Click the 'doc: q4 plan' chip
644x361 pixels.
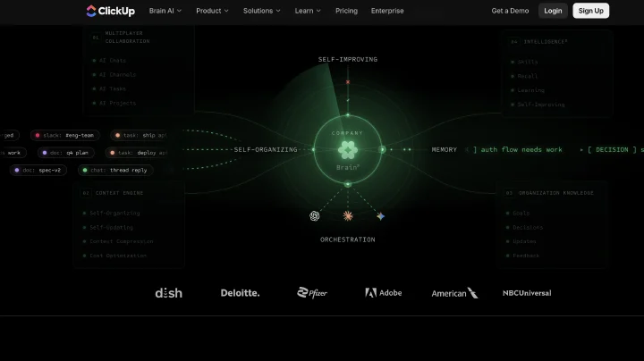(x=66, y=153)
